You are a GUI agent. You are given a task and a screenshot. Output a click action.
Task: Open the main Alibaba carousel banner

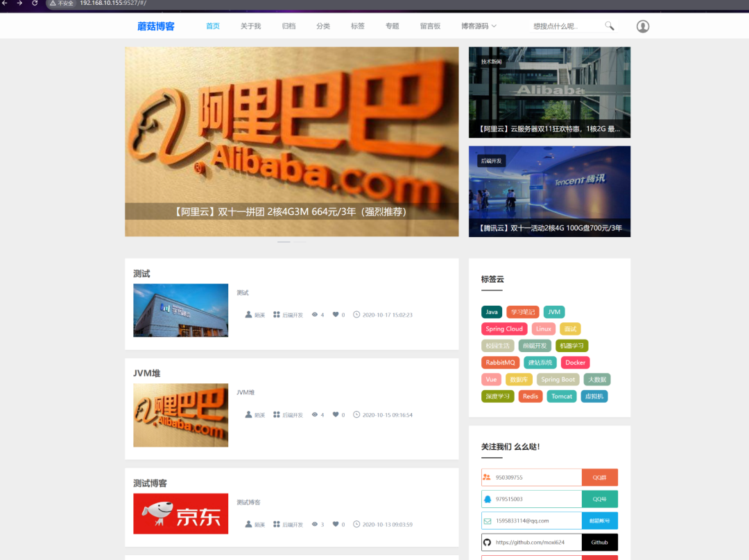pos(292,142)
